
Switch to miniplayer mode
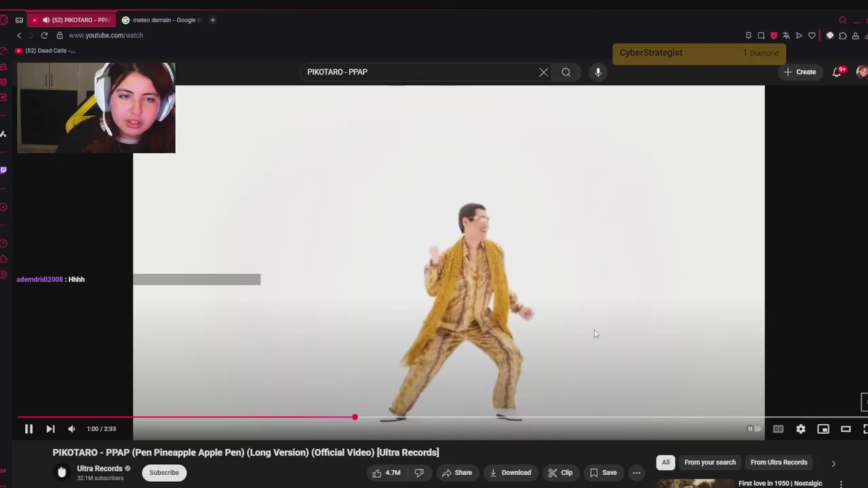823,429
